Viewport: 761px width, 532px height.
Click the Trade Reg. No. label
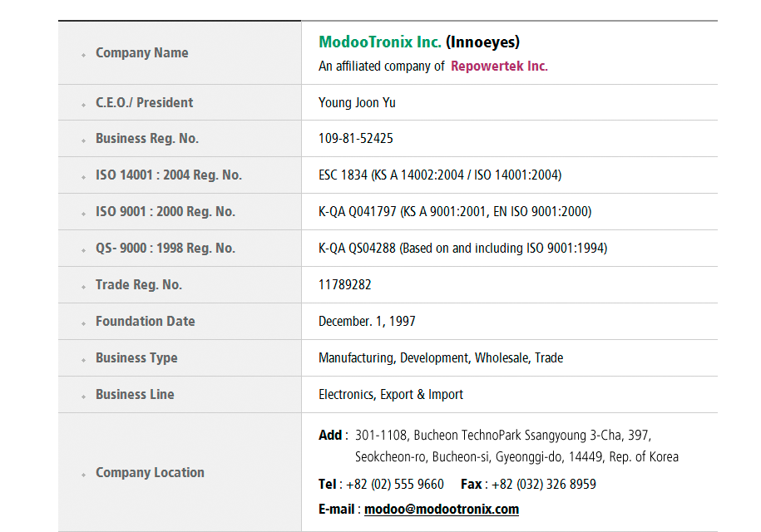(139, 284)
